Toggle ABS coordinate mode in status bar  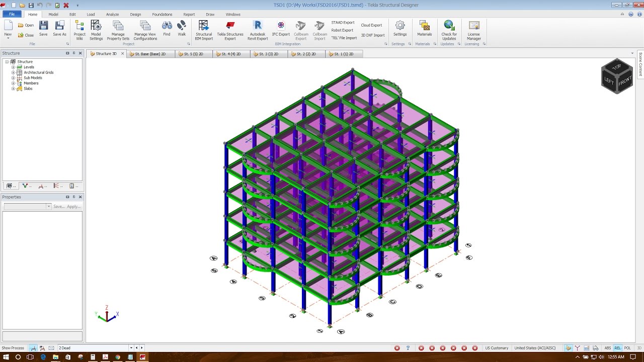click(607, 347)
